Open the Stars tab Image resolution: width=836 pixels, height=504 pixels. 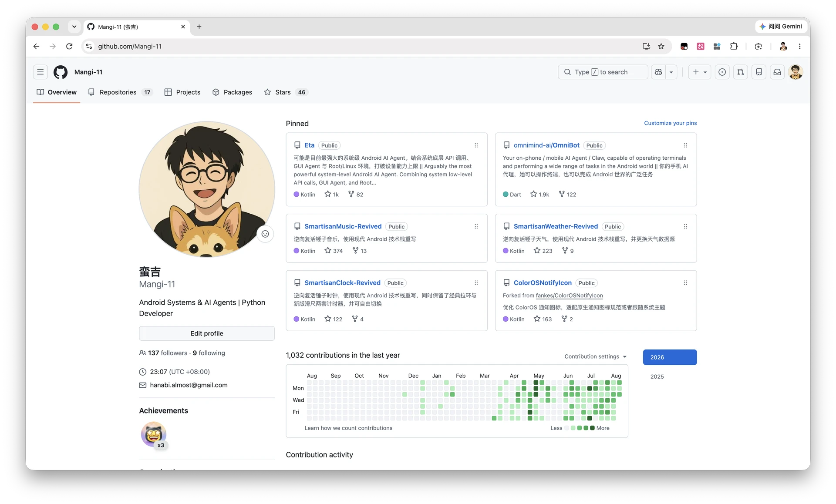[286, 92]
